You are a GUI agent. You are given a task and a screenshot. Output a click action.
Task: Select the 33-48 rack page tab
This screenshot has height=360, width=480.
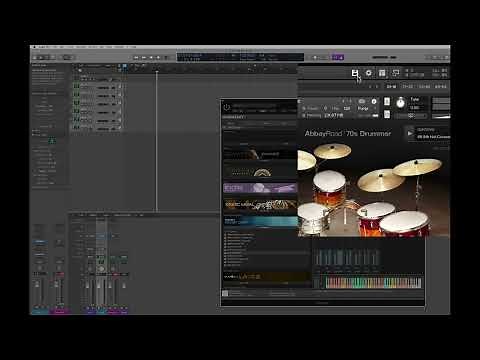click(x=424, y=87)
